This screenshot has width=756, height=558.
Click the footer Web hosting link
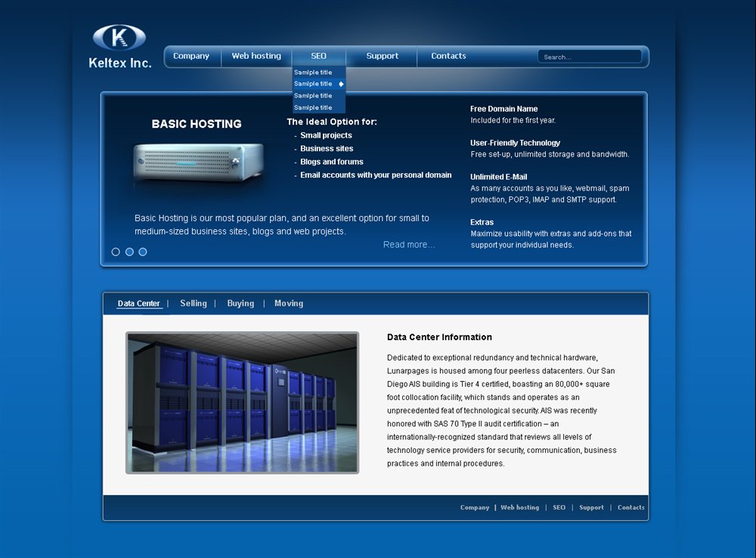(x=520, y=507)
